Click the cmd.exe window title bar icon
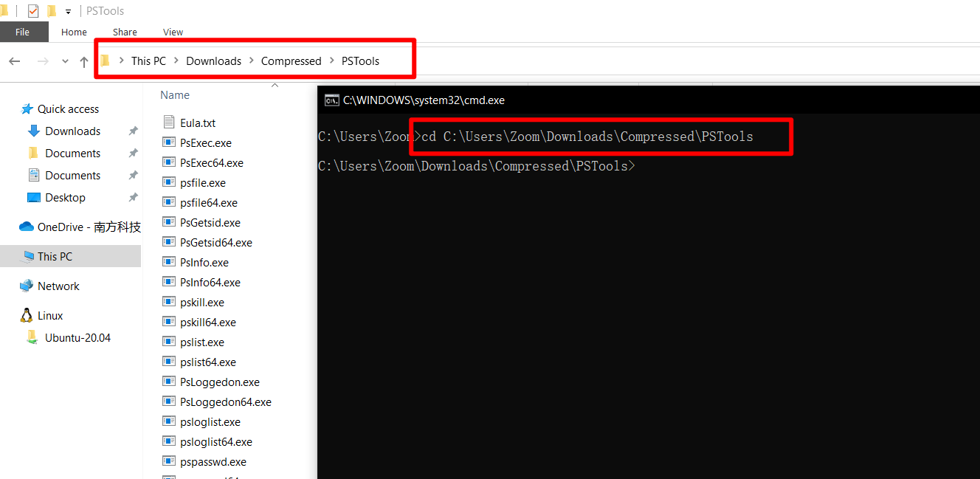980x479 pixels. coord(332,100)
